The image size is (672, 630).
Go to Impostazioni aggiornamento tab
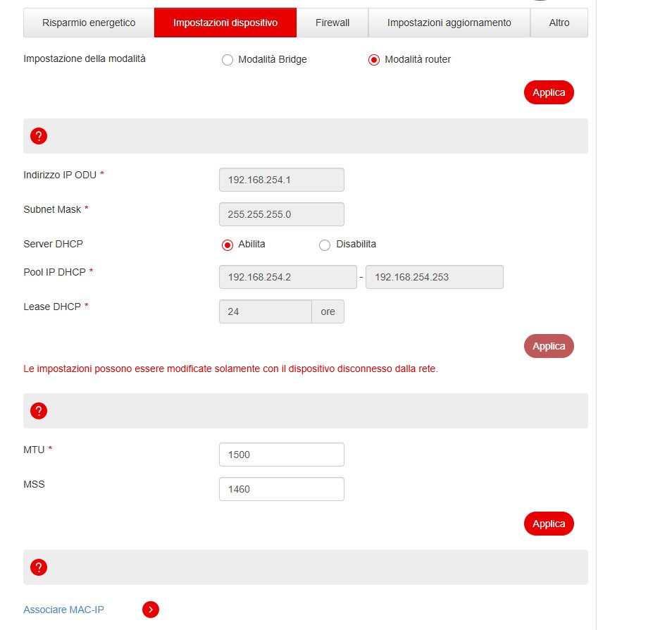(449, 23)
